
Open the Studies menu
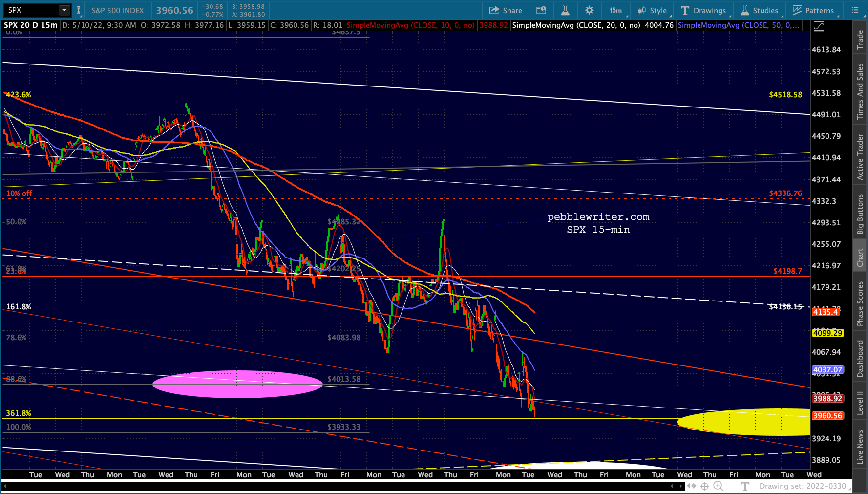tap(760, 10)
